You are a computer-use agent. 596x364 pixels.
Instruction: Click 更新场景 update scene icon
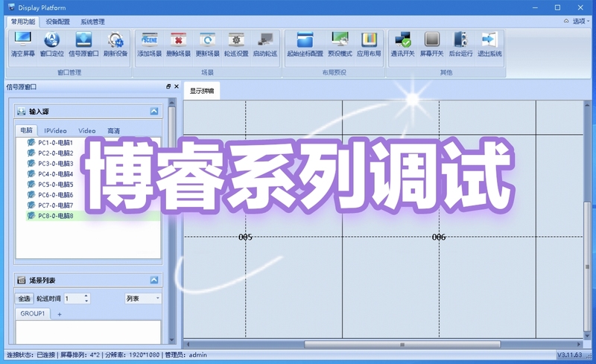pos(208,45)
